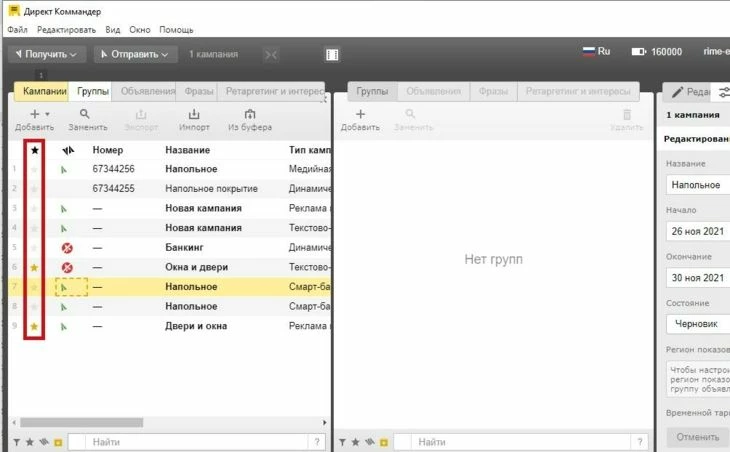The width and height of the screenshot is (730, 452).
Task: Toggle favorite star for Двери и окна
Action: 34,326
